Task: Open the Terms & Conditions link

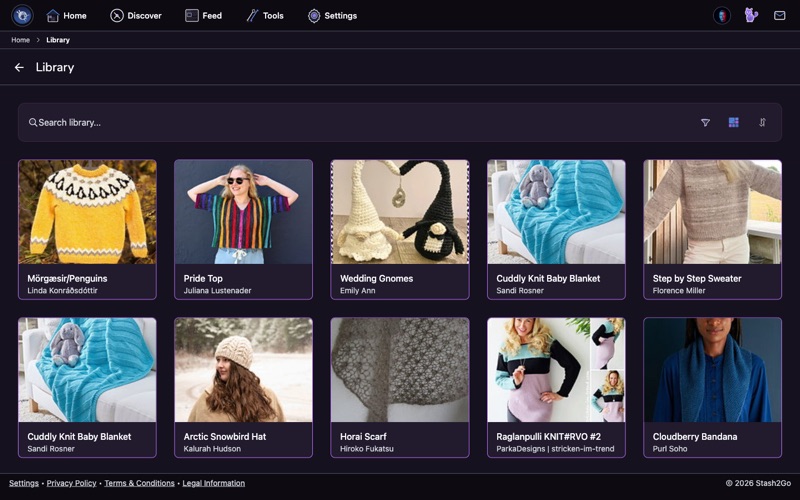Action: 139,483
